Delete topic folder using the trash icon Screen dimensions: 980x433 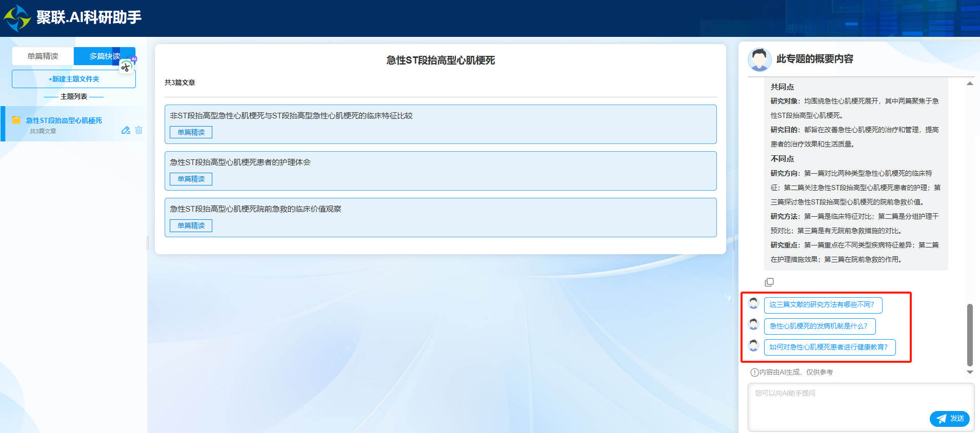(x=139, y=130)
